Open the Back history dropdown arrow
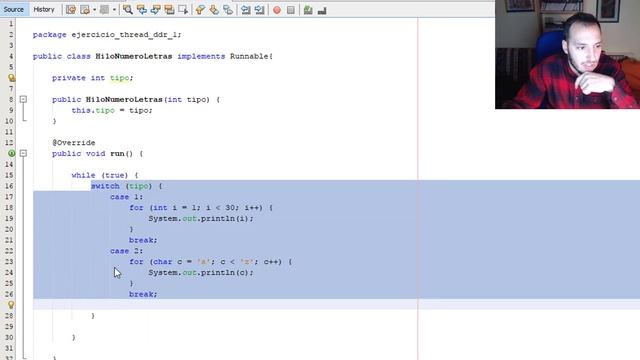640x360 pixels. click(94, 10)
